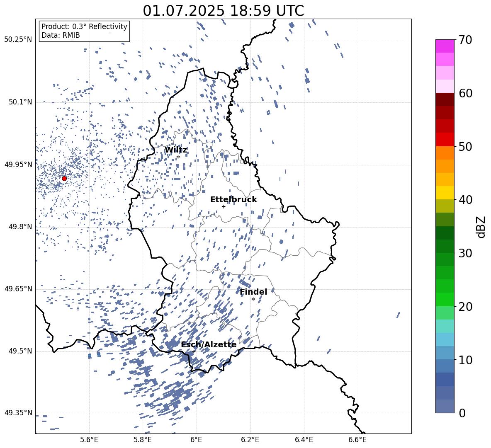
Task: Click the 'Product: 0.3° Reflectivity' text
Action: click(84, 27)
